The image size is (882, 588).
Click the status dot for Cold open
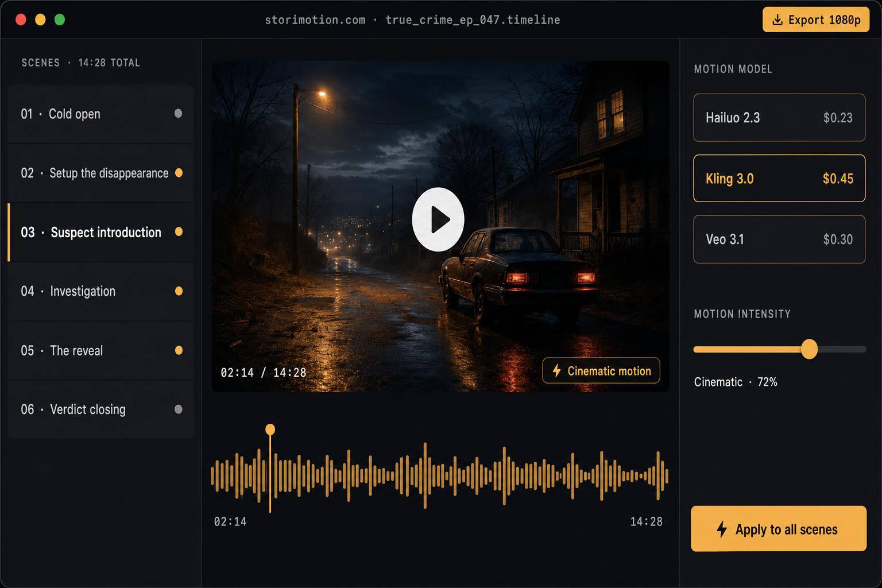tap(178, 113)
